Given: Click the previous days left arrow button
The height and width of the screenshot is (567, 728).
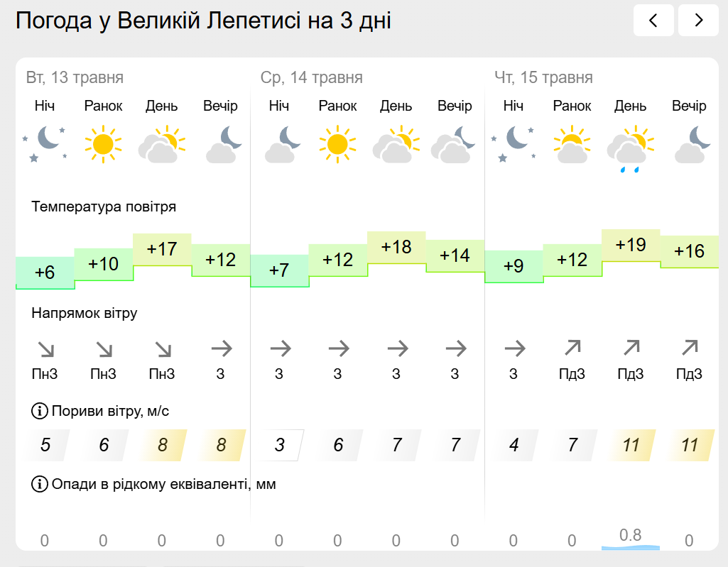Looking at the screenshot, I should (x=653, y=21).
